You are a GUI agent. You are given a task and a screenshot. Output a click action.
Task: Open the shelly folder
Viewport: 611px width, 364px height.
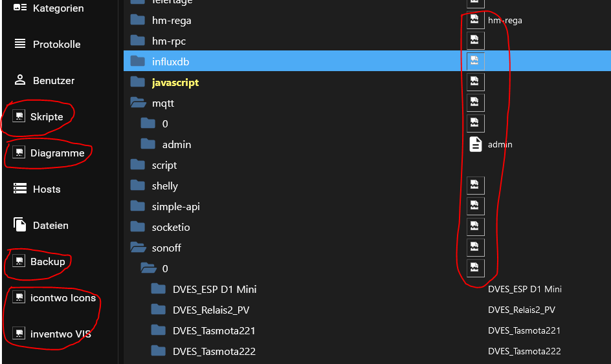coord(164,186)
